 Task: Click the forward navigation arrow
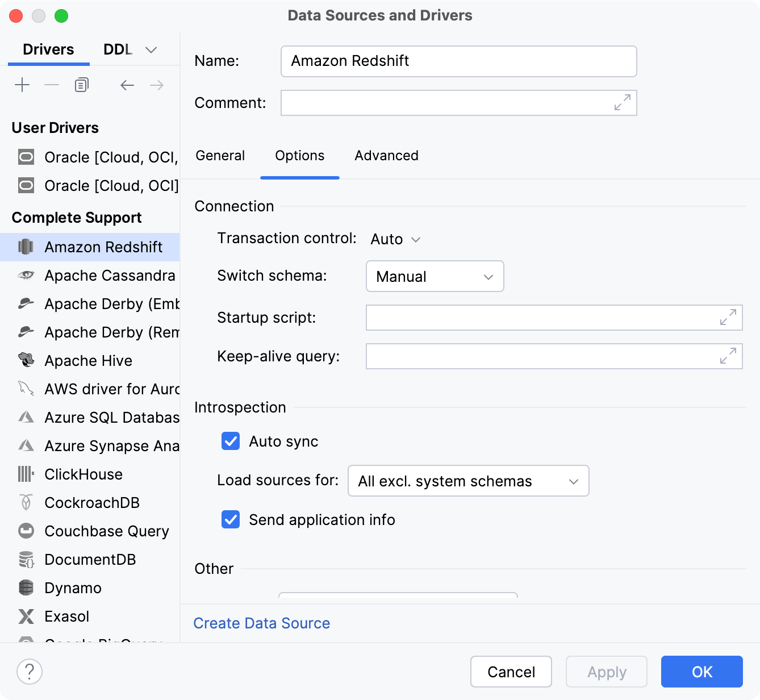pos(157,85)
